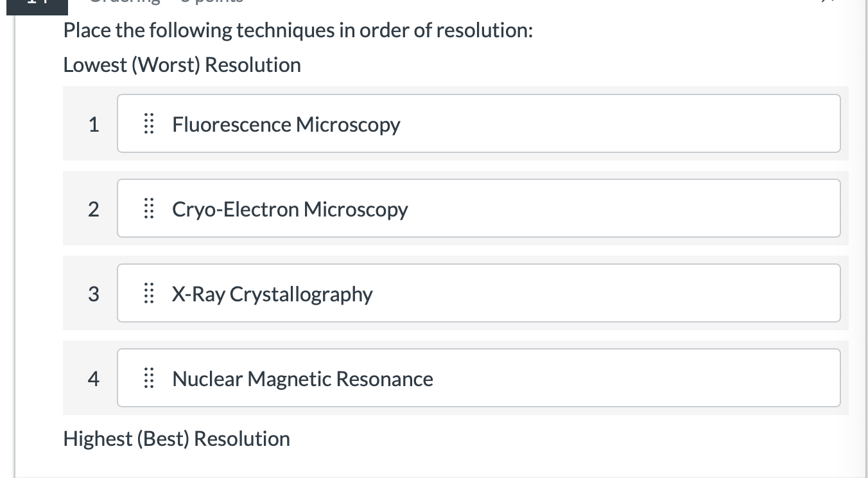Click the 'Lowest (Worst) Resolution' label
Screen dimensions: 868x478
pyautogui.click(x=182, y=64)
